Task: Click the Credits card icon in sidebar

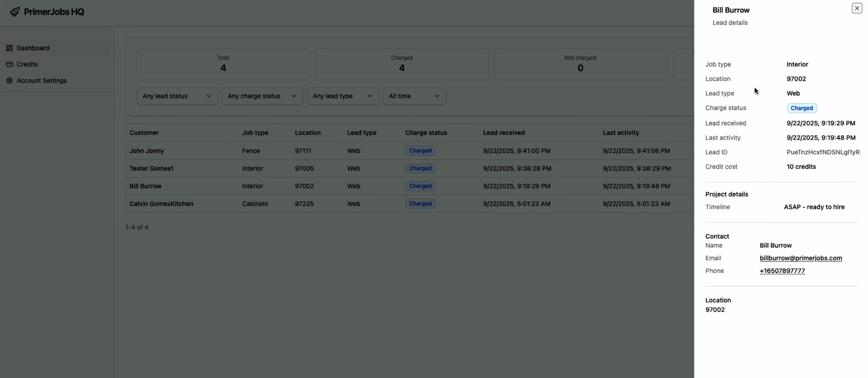Action: (x=9, y=64)
